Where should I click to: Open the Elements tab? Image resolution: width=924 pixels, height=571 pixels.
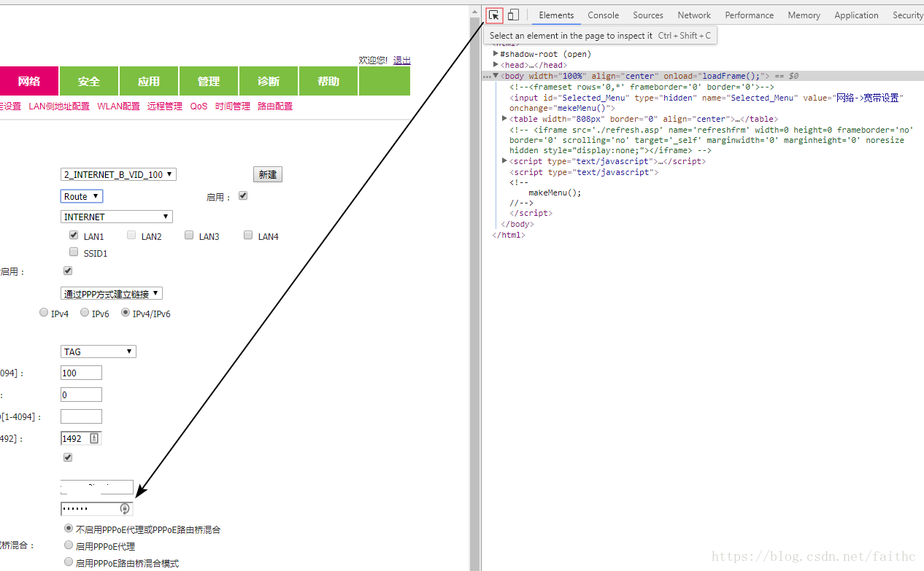point(556,15)
